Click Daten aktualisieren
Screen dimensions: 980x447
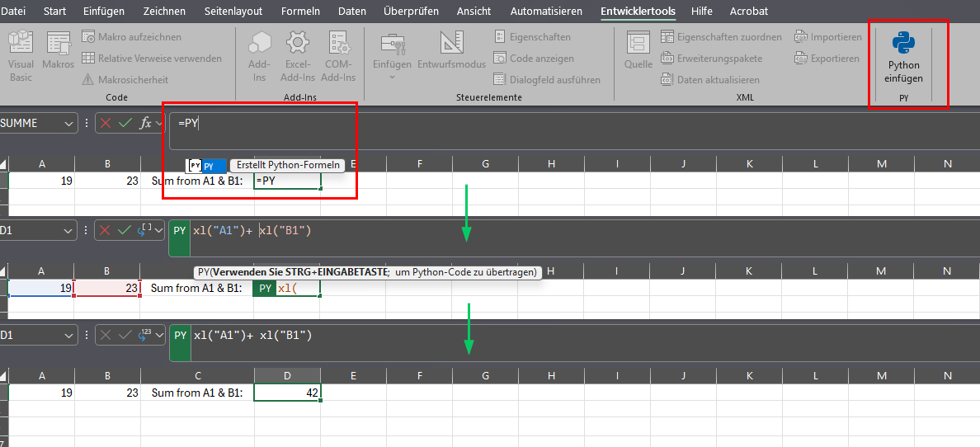709,80
